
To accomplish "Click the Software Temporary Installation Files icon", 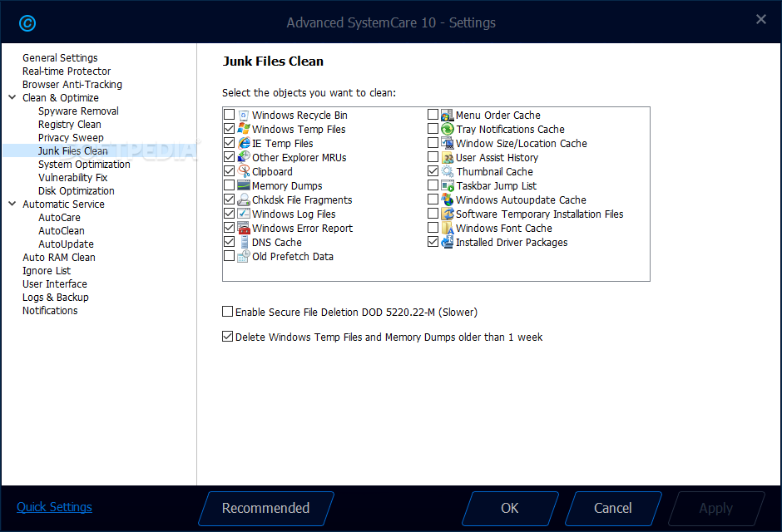I will [448, 214].
